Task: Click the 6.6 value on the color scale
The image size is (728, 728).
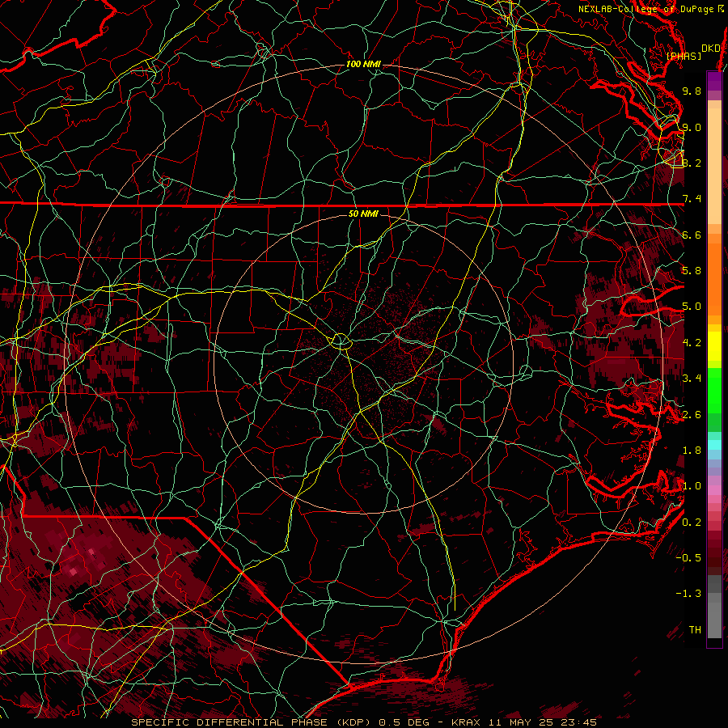Action: (692, 235)
